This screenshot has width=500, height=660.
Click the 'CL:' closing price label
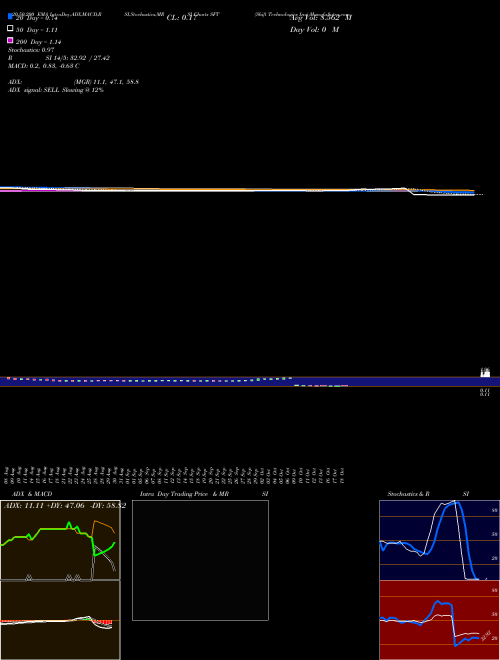click(182, 18)
